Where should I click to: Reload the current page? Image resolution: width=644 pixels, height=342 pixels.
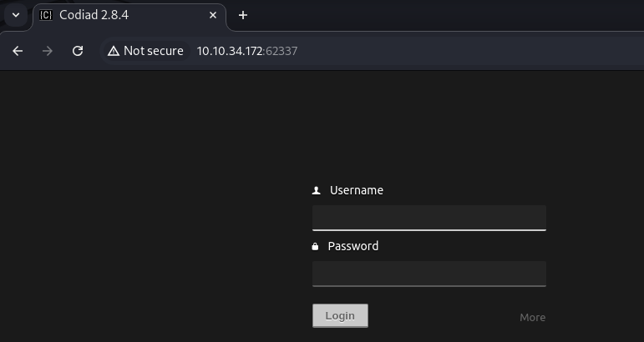78,51
